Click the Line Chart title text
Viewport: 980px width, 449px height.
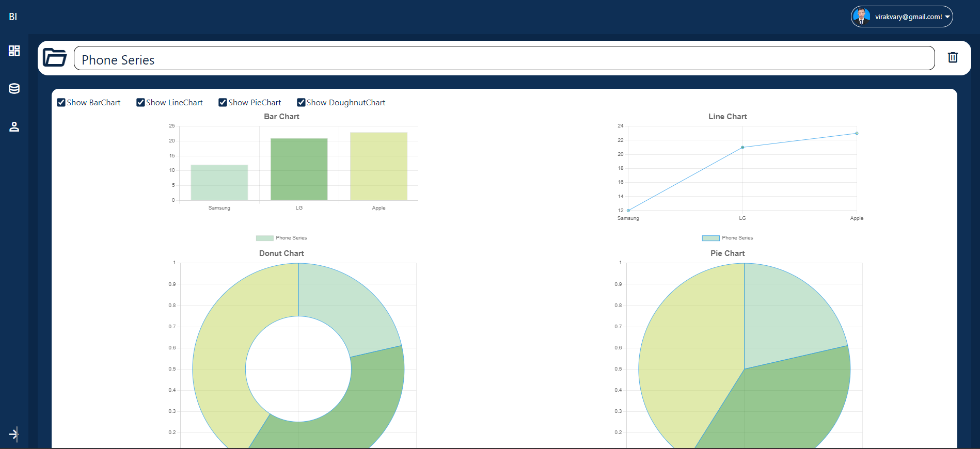728,117
